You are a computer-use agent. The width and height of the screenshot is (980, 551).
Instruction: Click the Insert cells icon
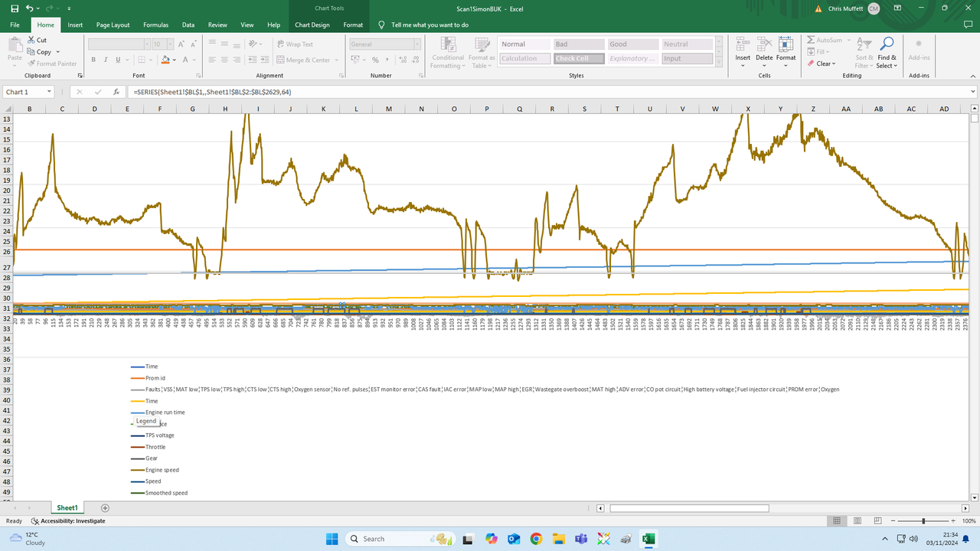pos(743,43)
